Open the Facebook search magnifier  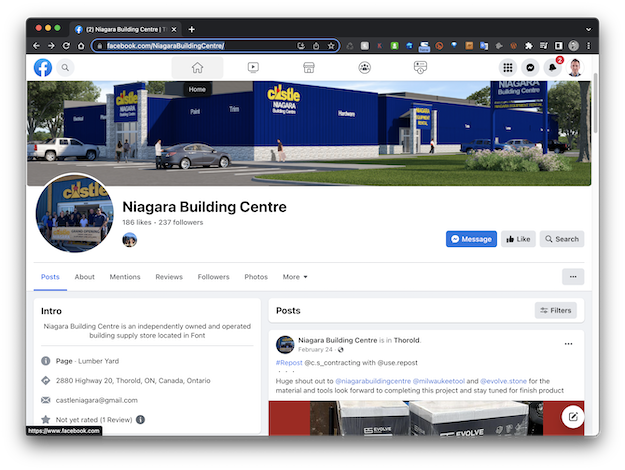point(65,68)
